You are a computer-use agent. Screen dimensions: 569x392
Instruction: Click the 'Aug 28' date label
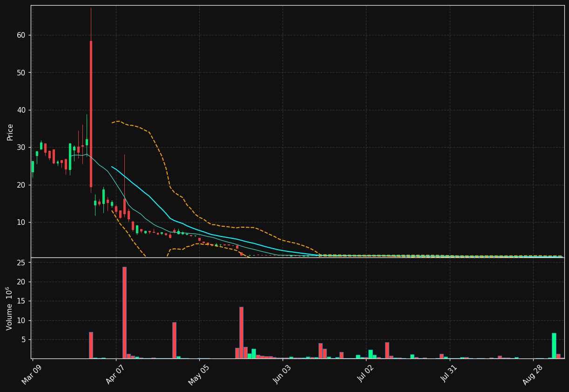(x=533, y=374)
